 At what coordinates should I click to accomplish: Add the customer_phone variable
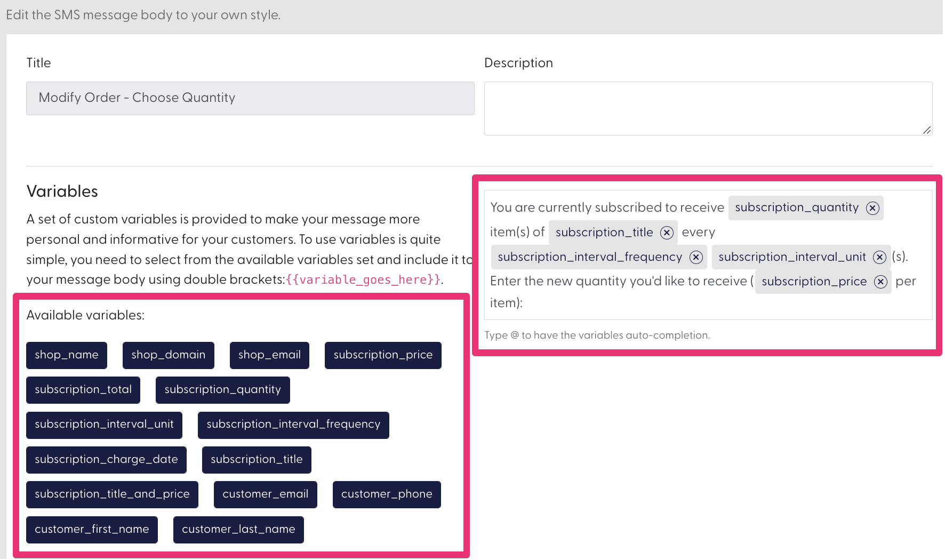387,494
